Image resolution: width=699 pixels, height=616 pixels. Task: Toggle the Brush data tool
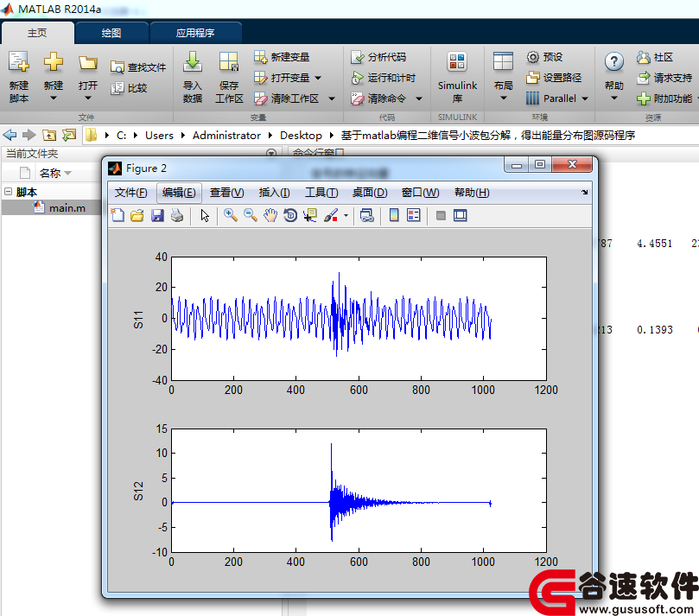[331, 215]
